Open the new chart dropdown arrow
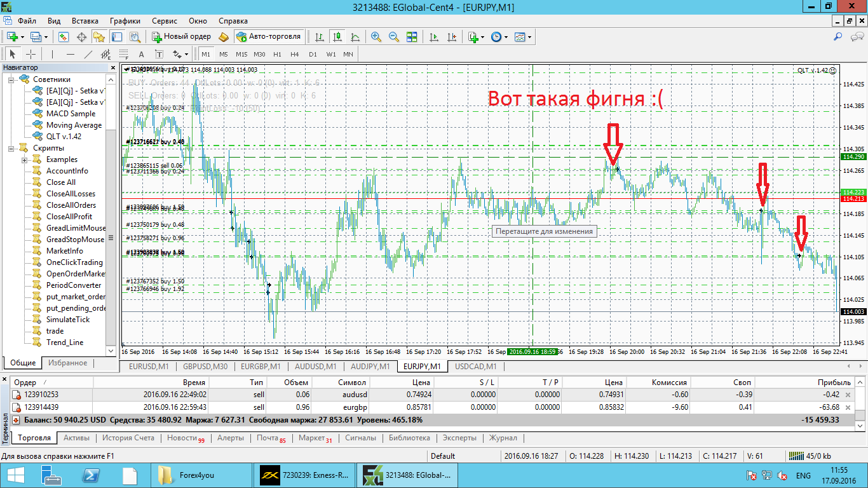Image resolution: width=868 pixels, height=488 pixels. (22, 37)
